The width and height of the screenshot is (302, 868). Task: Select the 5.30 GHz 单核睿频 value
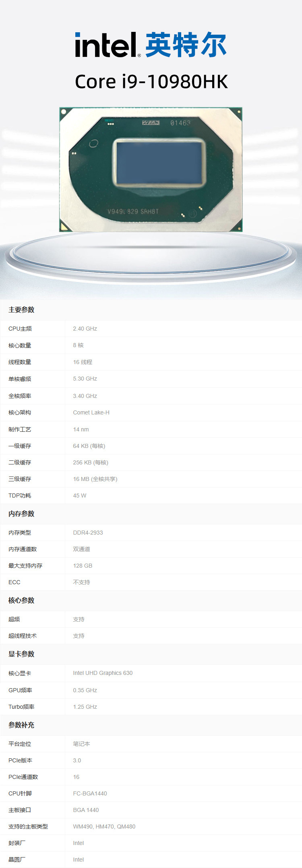click(85, 379)
